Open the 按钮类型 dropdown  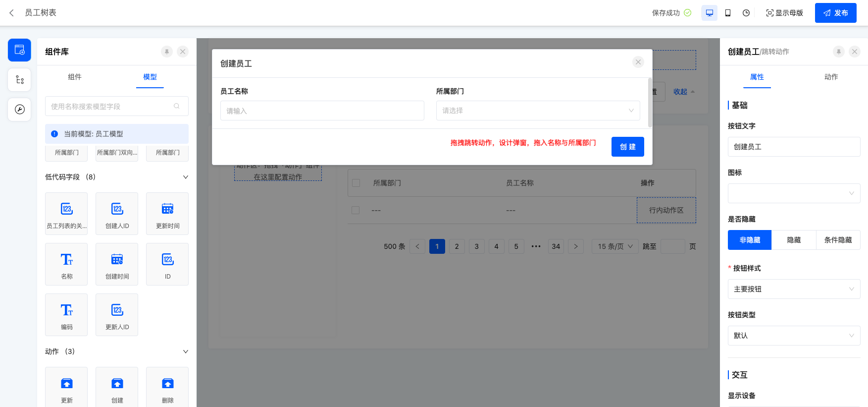coord(794,336)
